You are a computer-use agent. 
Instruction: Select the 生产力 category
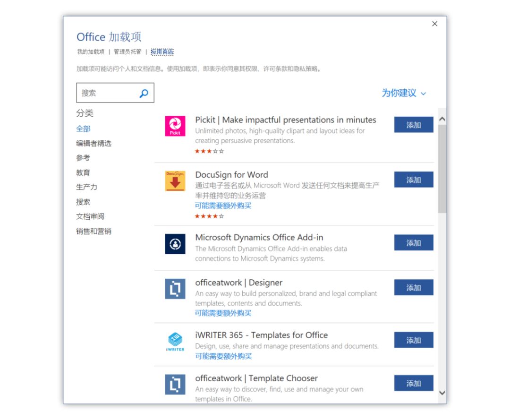tap(86, 187)
